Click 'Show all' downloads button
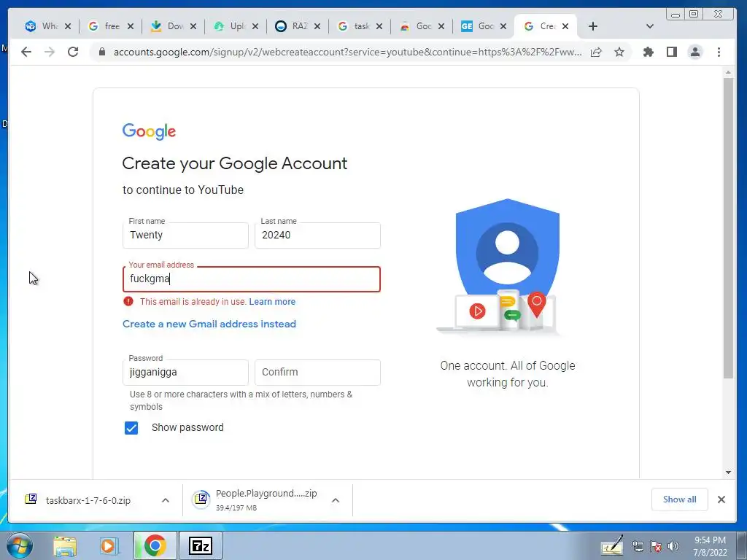 (679, 499)
